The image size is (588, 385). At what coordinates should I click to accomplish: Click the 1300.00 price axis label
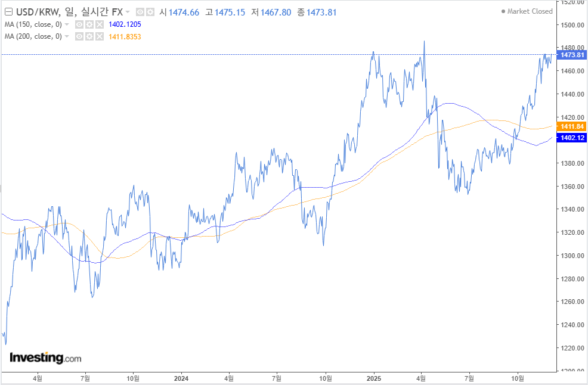(x=572, y=256)
